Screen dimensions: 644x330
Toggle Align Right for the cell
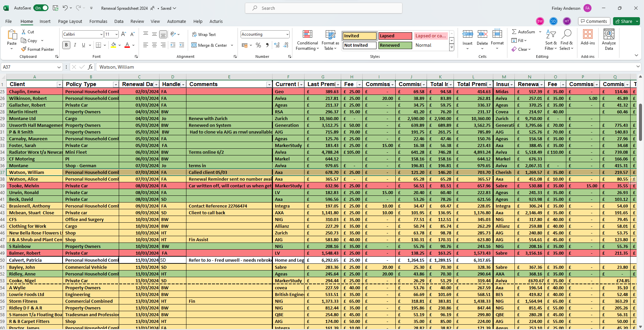tap(163, 45)
